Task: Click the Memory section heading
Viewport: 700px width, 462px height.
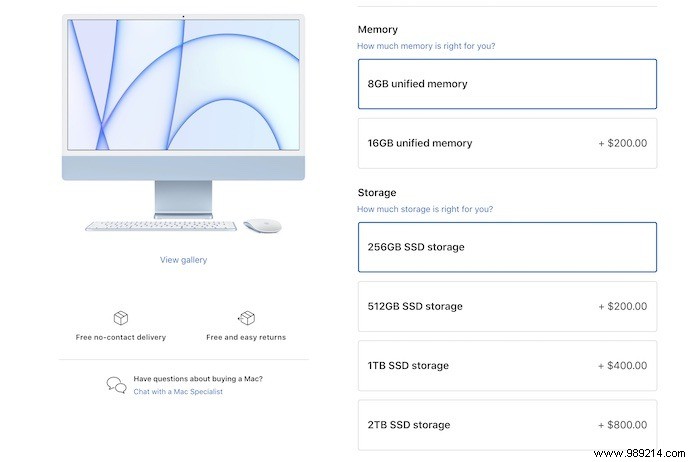Action: (377, 30)
